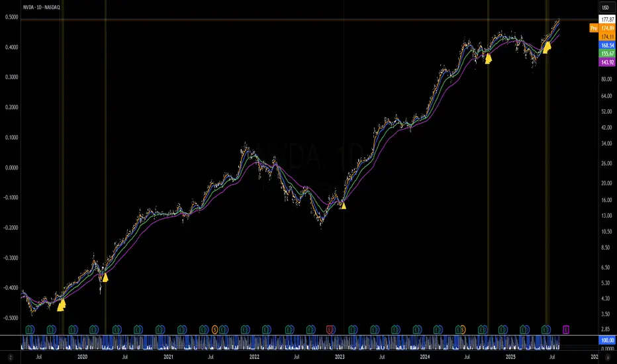Viewport: 617px width, 364px height.
Task: Click the orange Pre pre-market tag
Action: (594, 28)
